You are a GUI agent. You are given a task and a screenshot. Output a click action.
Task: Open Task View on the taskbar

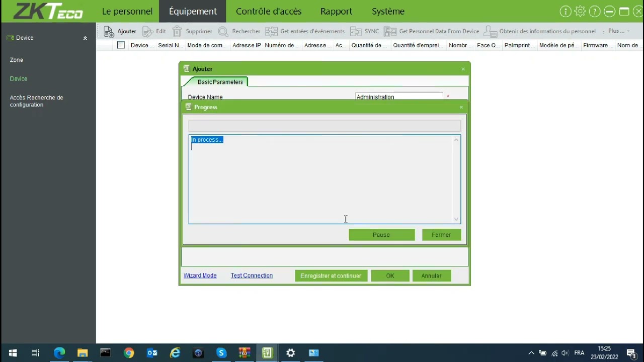[x=35, y=353]
